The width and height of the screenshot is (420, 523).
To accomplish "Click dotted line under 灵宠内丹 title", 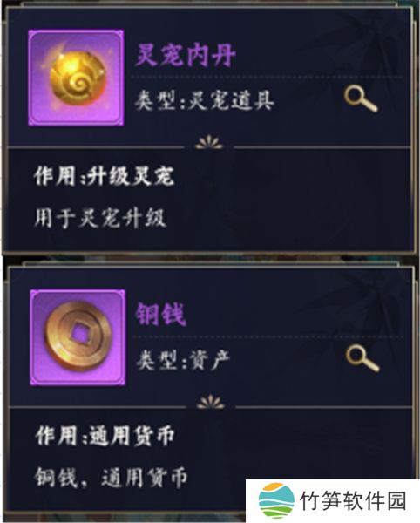I will coord(267,77).
